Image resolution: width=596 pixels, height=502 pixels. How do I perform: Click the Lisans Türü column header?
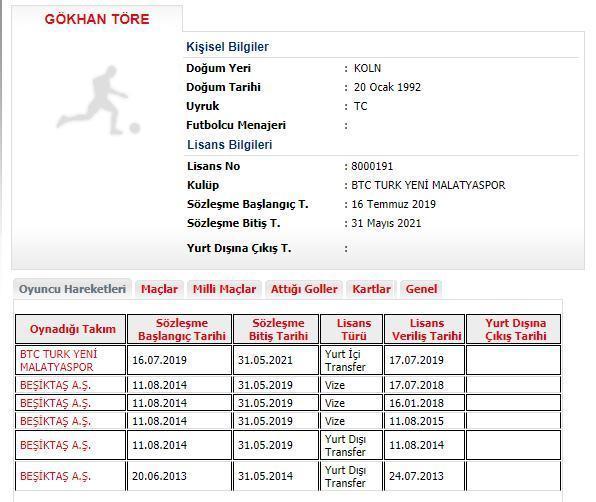click(352, 329)
